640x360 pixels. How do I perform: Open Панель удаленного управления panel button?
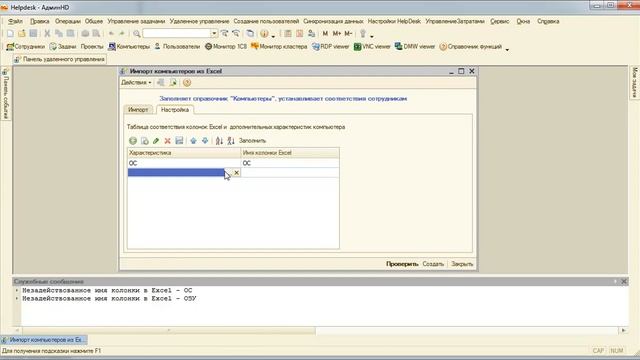(x=60, y=59)
